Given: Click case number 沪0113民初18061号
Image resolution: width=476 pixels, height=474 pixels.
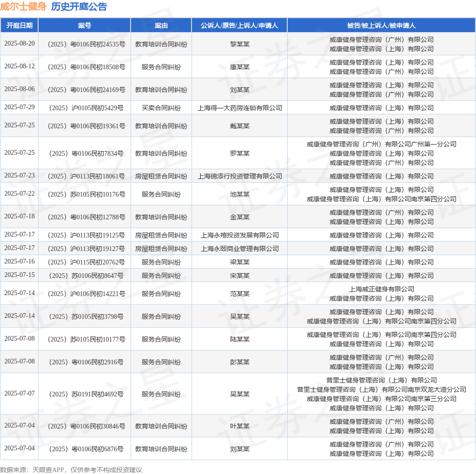Looking at the screenshot, I should point(86,176).
